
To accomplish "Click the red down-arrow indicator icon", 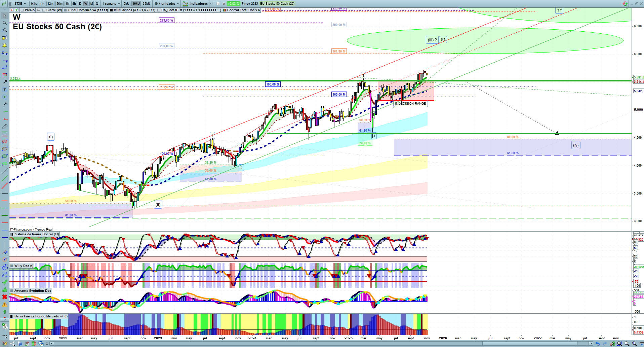I will pos(12,10).
